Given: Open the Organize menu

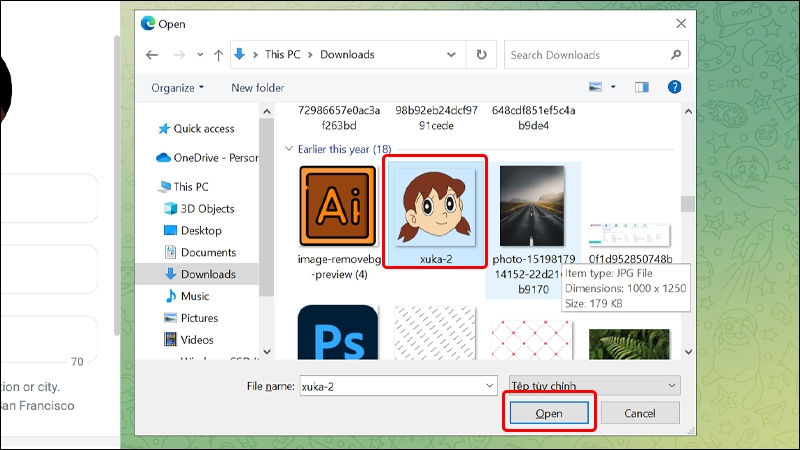Looking at the screenshot, I should pyautogui.click(x=177, y=88).
